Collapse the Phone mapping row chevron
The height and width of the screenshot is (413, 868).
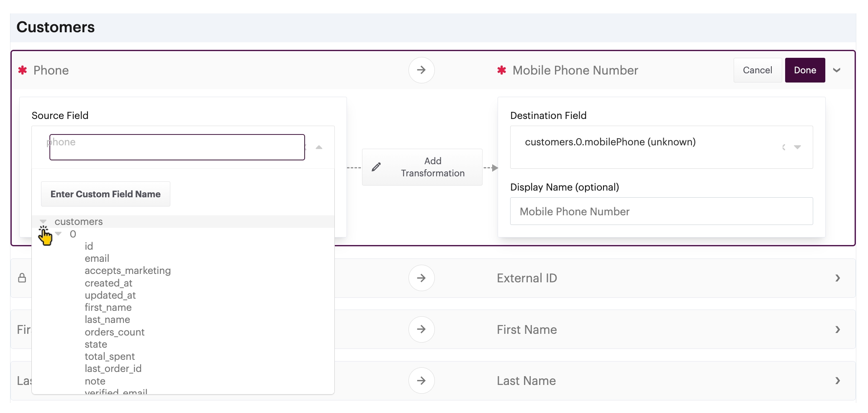[x=837, y=70]
